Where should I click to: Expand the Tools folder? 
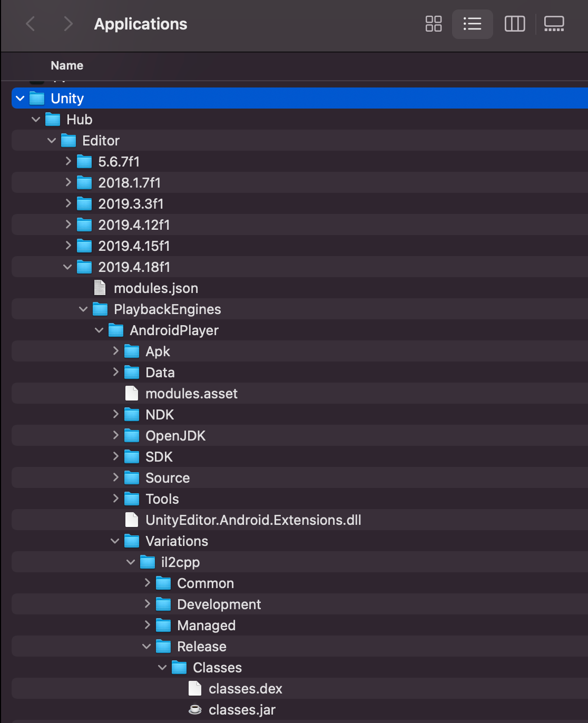115,499
